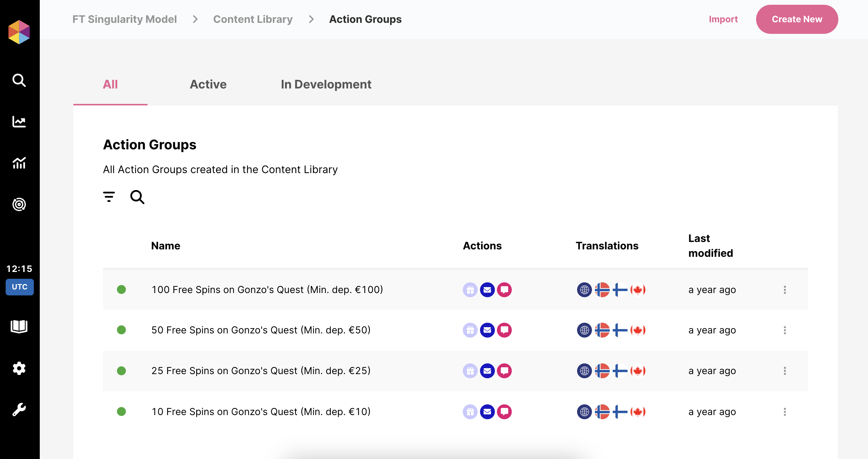The height and width of the screenshot is (459, 868).
Task: Click the filter icon above the table
Action: coord(109,197)
